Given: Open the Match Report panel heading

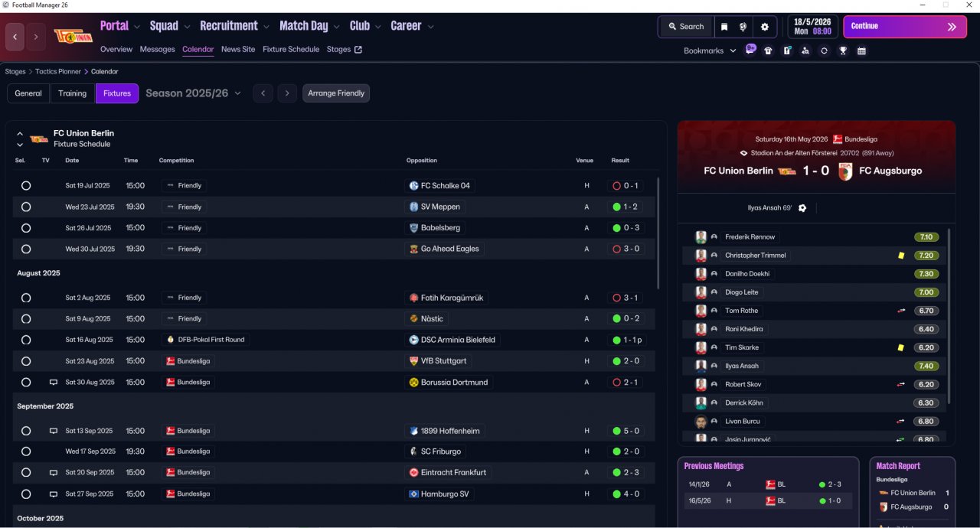Looking at the screenshot, I should pyautogui.click(x=898, y=466).
